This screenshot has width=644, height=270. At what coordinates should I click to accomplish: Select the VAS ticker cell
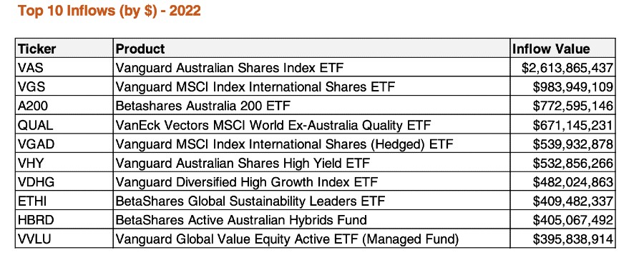64,67
